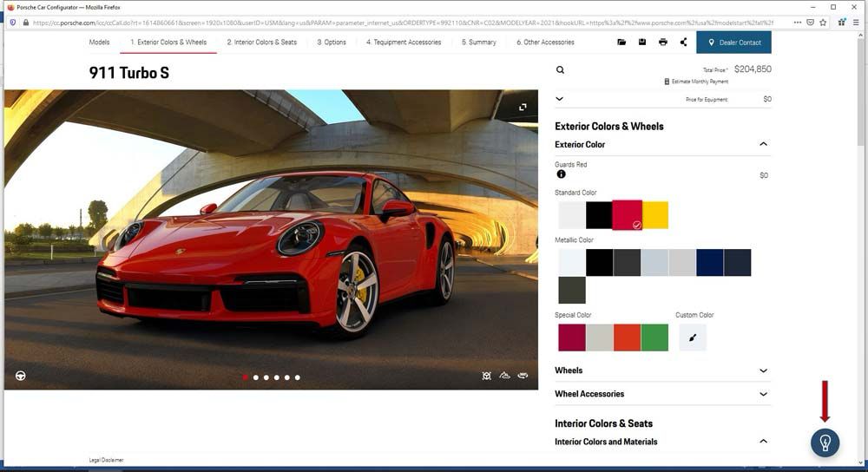Expand the Wheel Accessories section
The width and height of the screenshot is (868, 472).
763,394
